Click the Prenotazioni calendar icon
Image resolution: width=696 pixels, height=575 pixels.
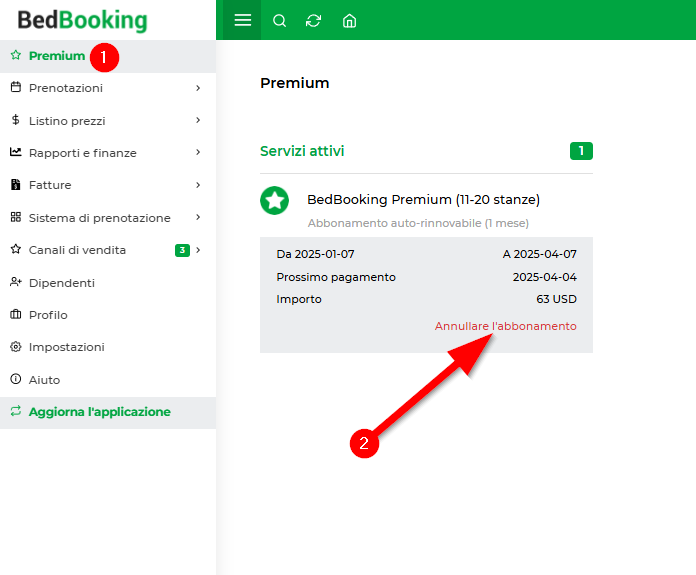[16, 87]
